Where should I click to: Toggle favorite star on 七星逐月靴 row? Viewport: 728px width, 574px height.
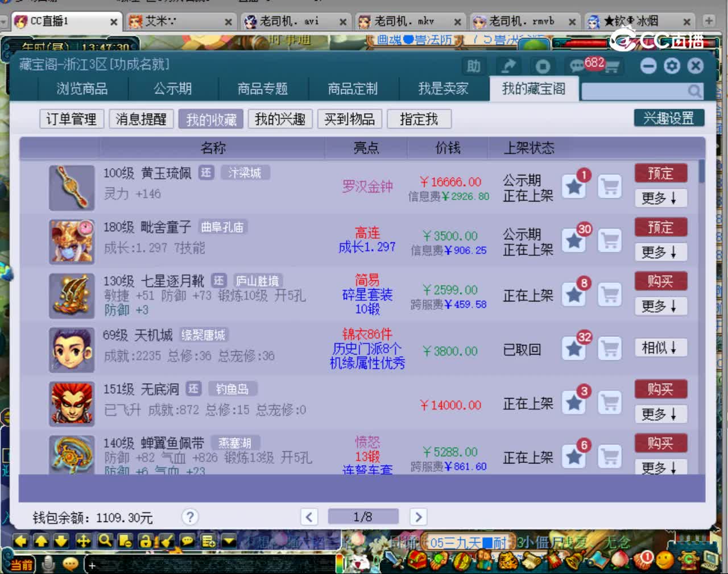[574, 294]
